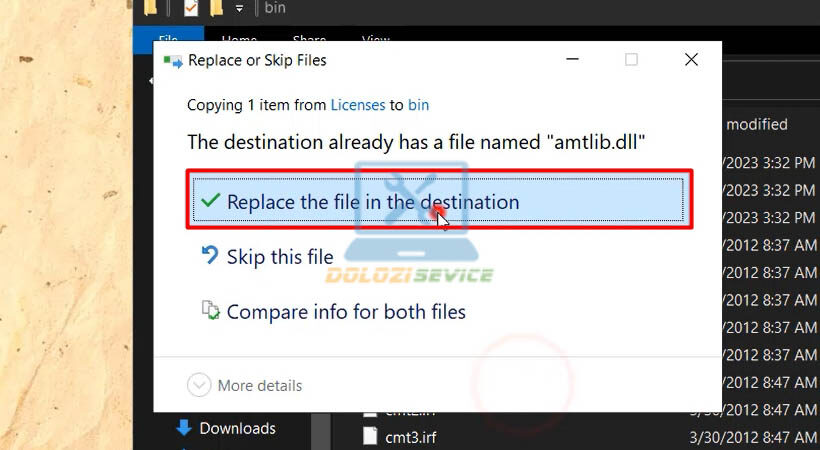Click the blue skip arrow icon
The height and width of the screenshot is (450, 820).
[210, 255]
